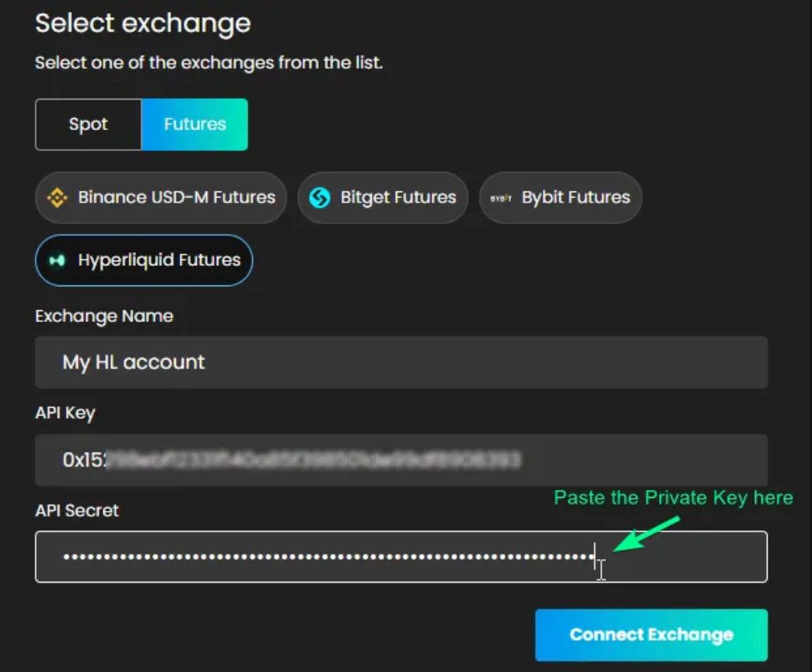Image resolution: width=812 pixels, height=672 pixels.
Task: Click the API Secret label
Action: pyautogui.click(x=77, y=510)
